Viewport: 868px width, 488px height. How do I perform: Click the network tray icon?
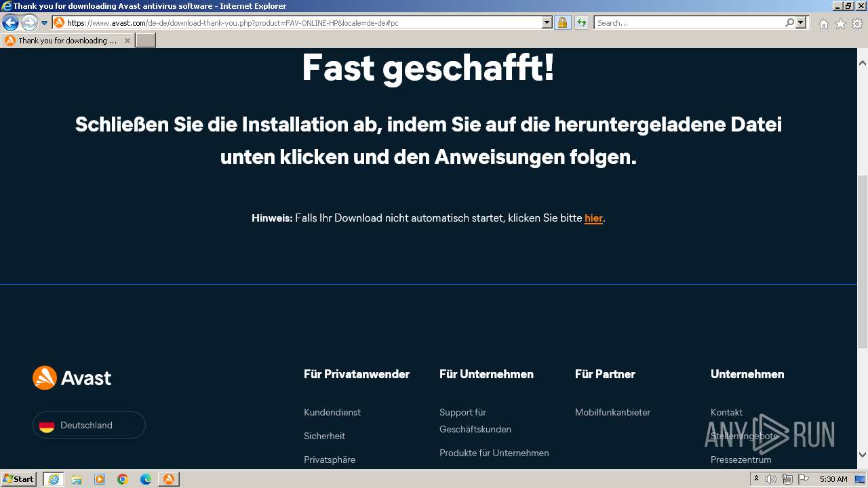(787, 479)
